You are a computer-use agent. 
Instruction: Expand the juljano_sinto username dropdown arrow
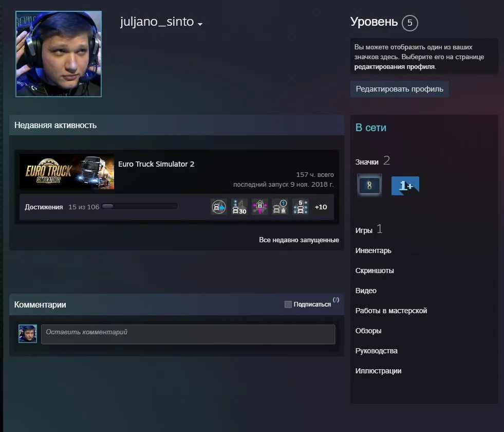[200, 24]
